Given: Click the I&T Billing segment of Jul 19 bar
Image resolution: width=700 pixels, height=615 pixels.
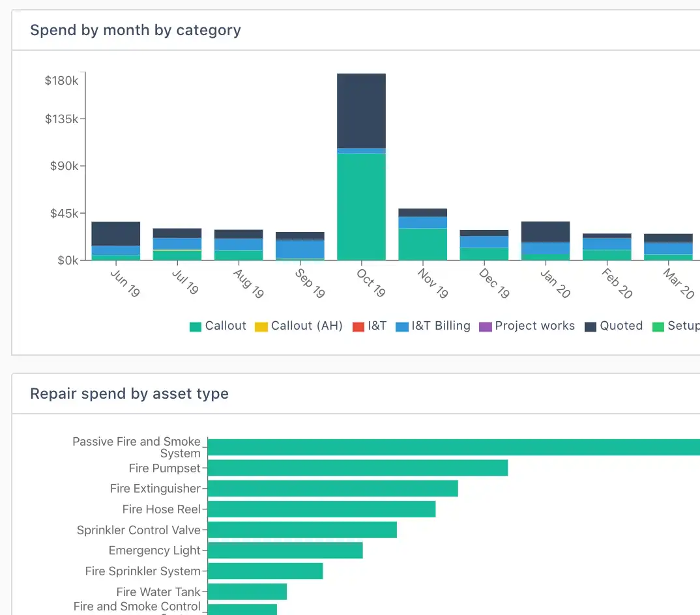Looking at the screenshot, I should pos(177,244).
